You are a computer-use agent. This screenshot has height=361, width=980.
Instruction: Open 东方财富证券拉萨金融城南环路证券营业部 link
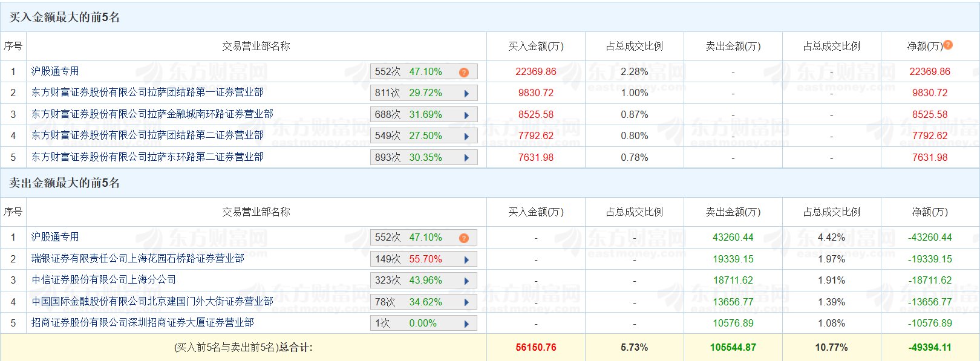[152, 114]
